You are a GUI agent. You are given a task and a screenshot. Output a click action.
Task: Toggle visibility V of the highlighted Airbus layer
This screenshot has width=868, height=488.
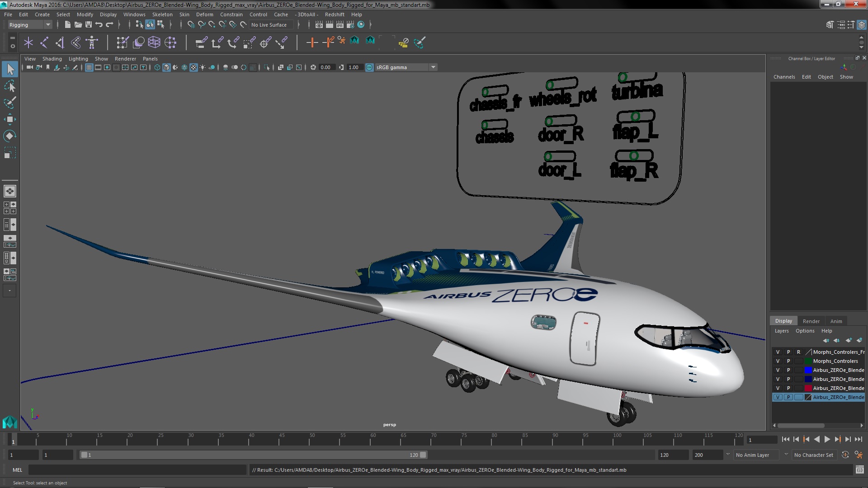click(778, 397)
